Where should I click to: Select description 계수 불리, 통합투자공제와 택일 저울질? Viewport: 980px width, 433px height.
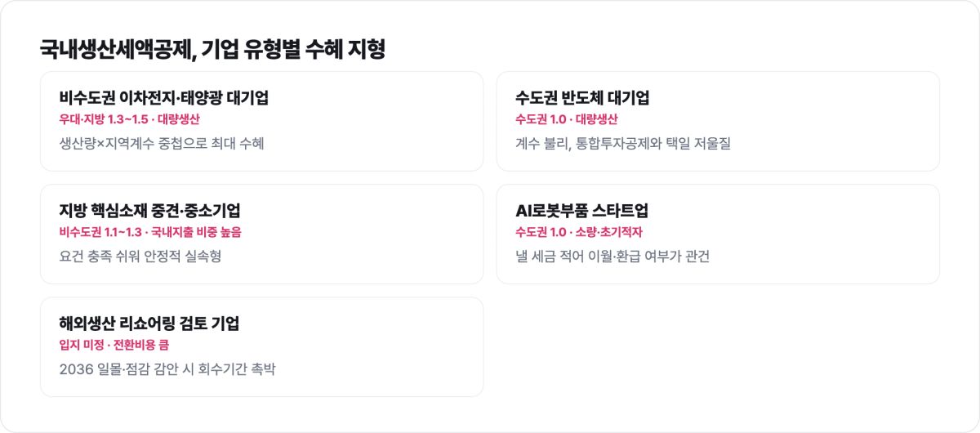(x=623, y=144)
